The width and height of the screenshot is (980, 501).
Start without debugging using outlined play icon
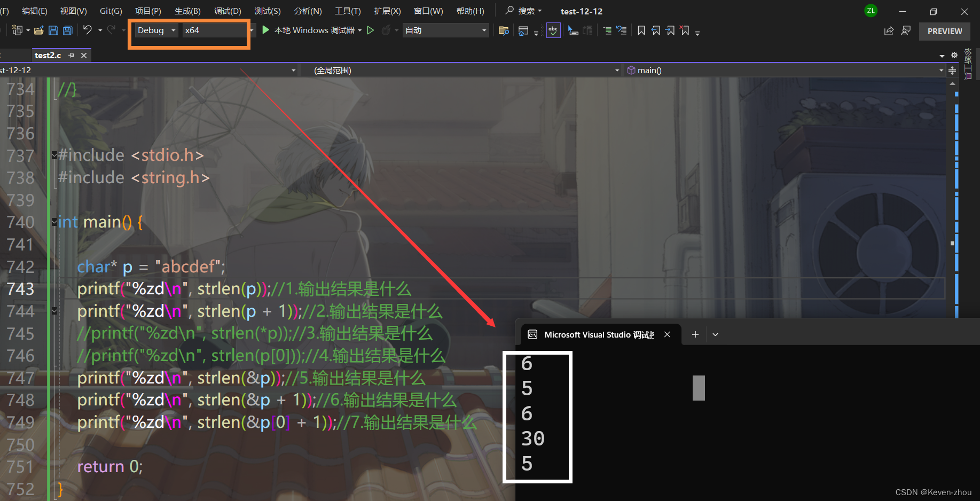[x=371, y=30]
